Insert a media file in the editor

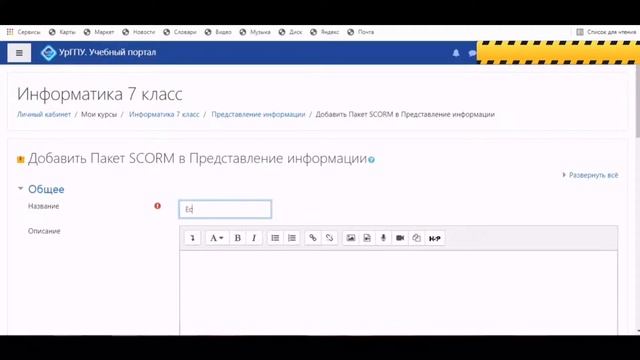click(x=367, y=238)
